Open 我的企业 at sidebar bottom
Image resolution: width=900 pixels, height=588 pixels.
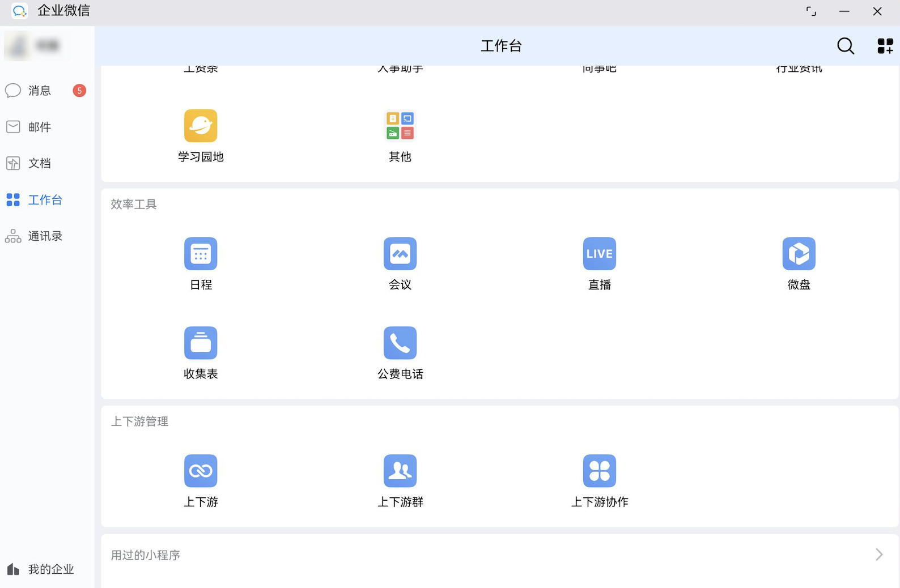point(40,569)
